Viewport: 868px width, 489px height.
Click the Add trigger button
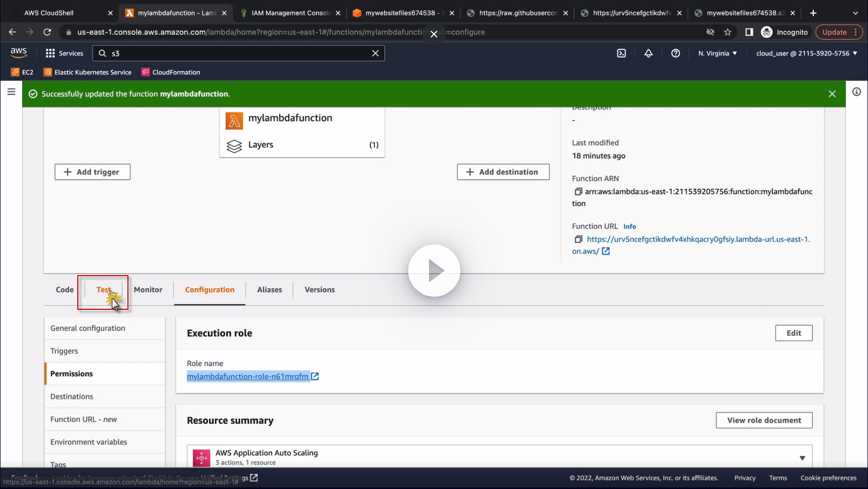click(92, 172)
